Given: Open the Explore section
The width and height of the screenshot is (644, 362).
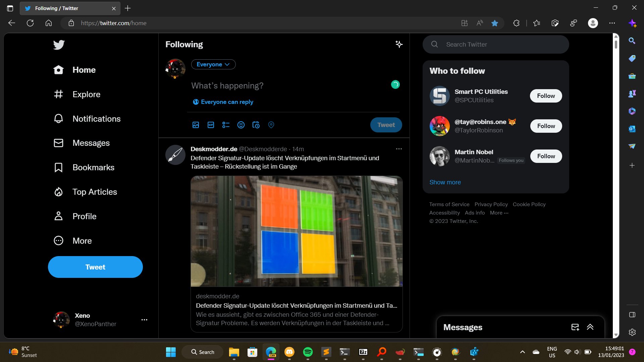Looking at the screenshot, I should tap(86, 94).
